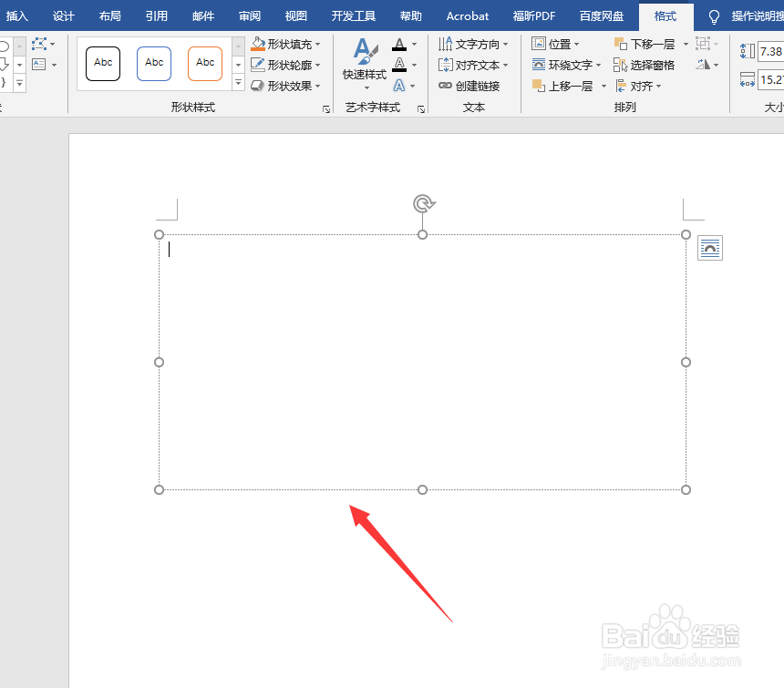This screenshot has height=688, width=784.
Task: Switch to the 帮助 Help tab
Action: click(x=411, y=16)
